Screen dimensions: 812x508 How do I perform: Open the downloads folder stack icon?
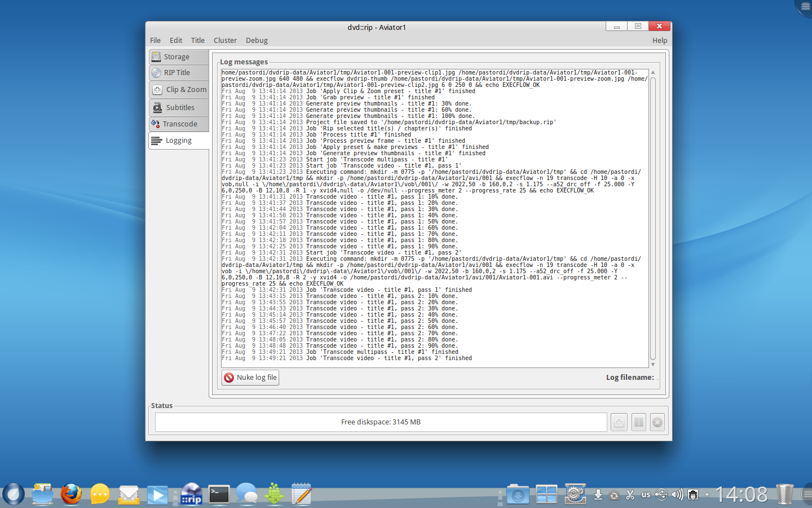518,494
